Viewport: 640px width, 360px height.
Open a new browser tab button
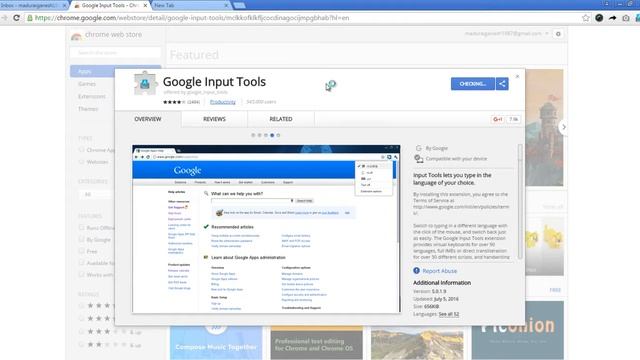pos(240,5)
